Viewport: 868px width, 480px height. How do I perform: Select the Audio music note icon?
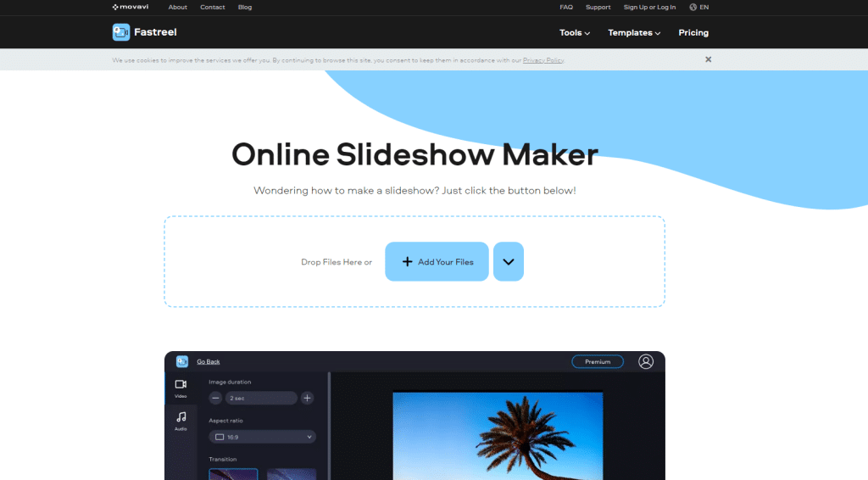click(181, 417)
